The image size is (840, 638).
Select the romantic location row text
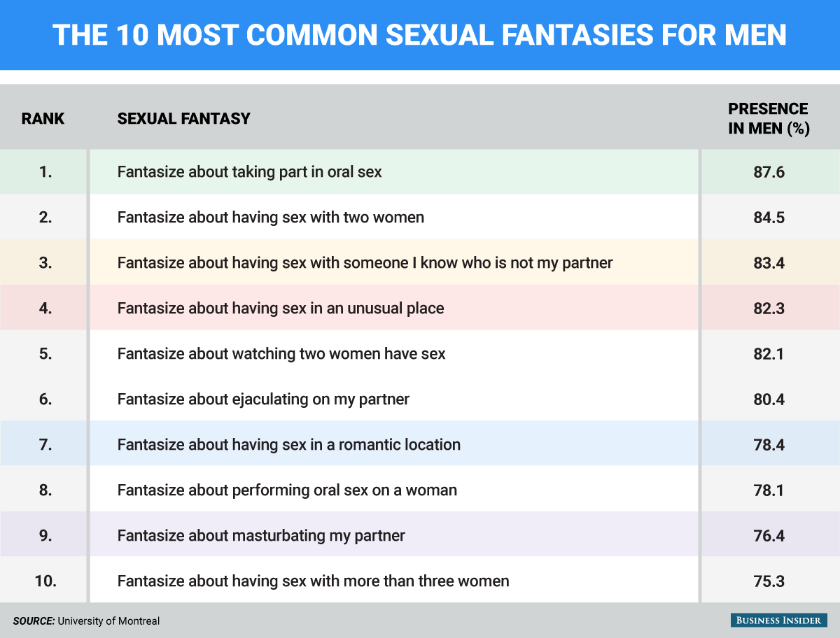[x=288, y=444]
